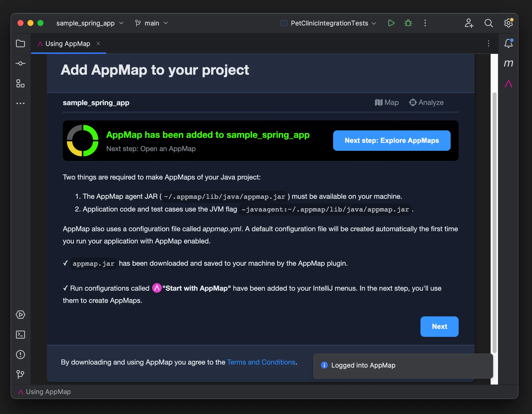Open the Maven tool window
The height and width of the screenshot is (414, 532).
tap(508, 63)
